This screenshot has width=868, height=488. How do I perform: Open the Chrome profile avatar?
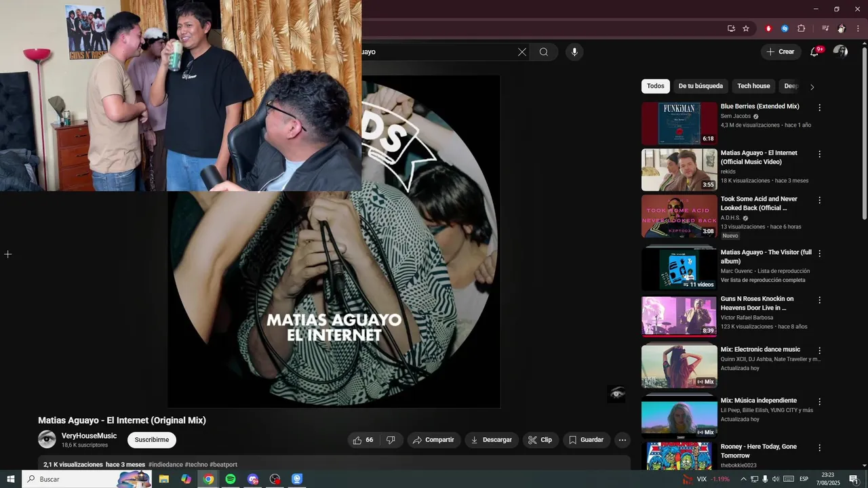click(842, 28)
